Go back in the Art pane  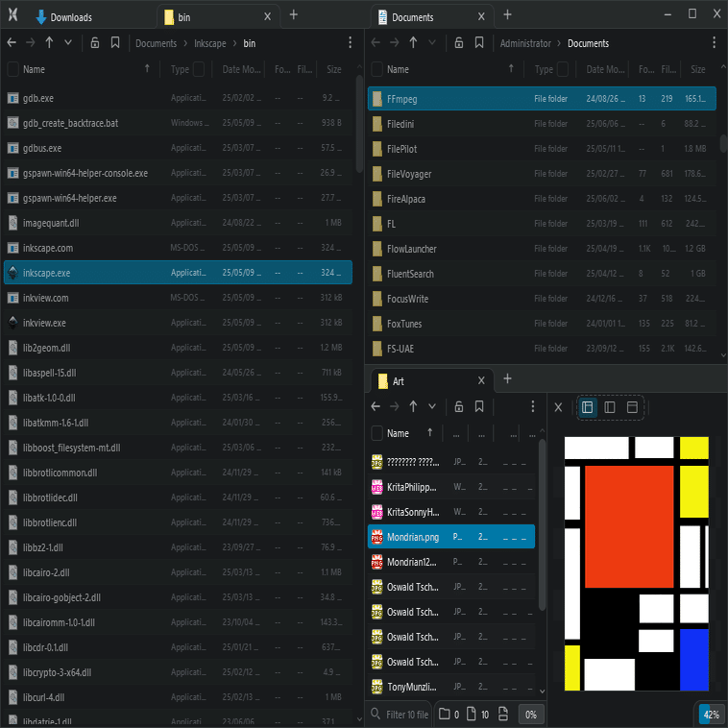[x=376, y=406]
